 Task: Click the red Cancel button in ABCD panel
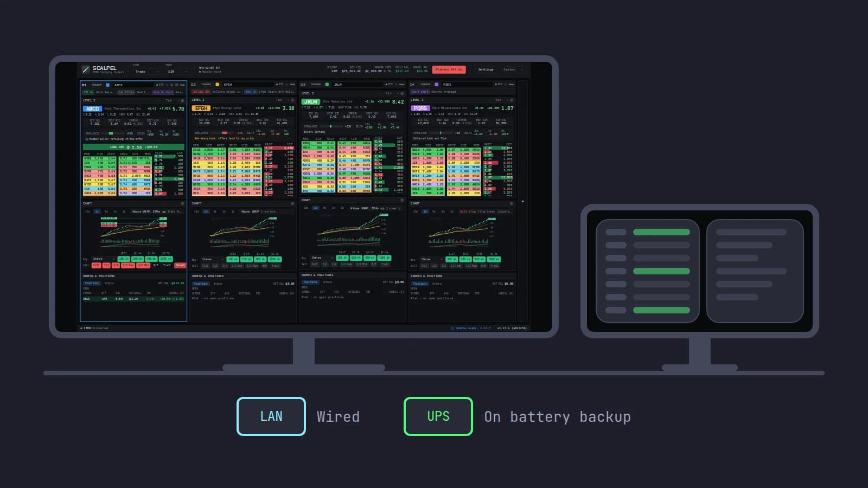click(180, 265)
